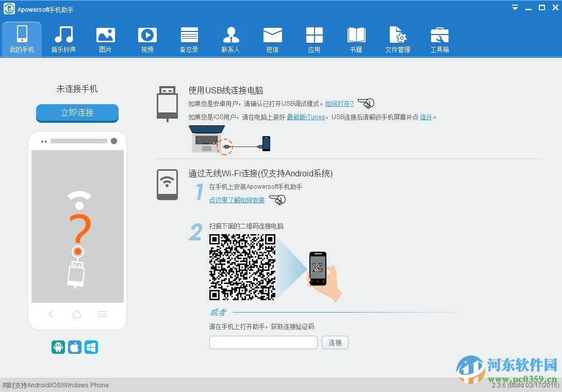The height and width of the screenshot is (392, 562).
Task: Download 最新版iTunes via the link
Action: point(306,117)
